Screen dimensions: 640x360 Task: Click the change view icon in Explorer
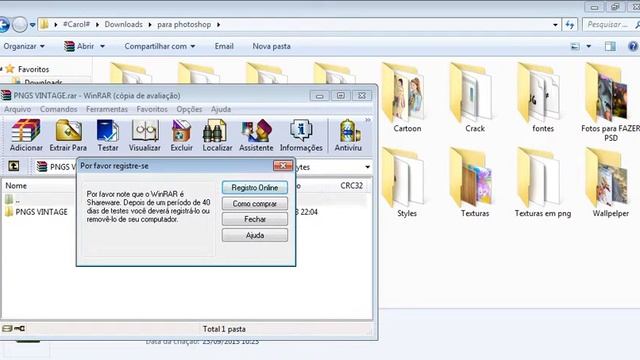click(575, 46)
